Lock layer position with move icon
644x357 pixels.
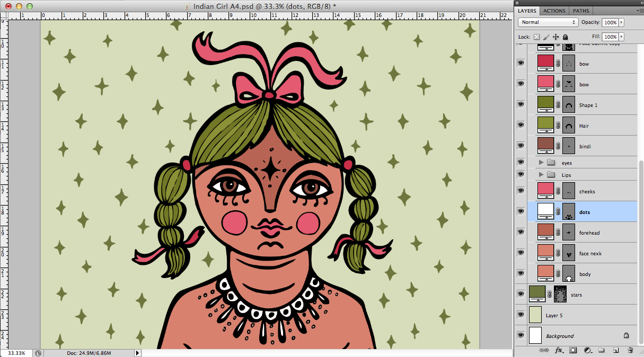(555, 37)
